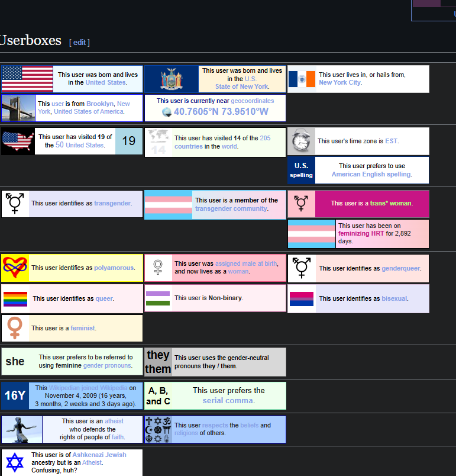
Task: Click the 40.7605°N 73.9510°W coordinates
Action: 221,111
